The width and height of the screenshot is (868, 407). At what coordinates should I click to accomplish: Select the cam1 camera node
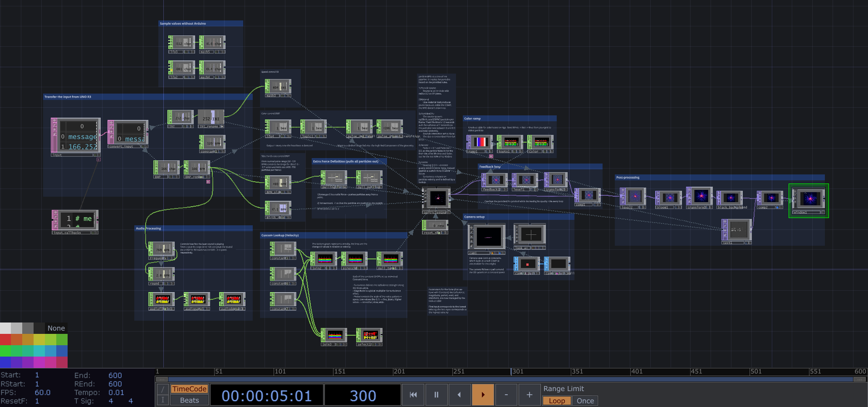487,237
